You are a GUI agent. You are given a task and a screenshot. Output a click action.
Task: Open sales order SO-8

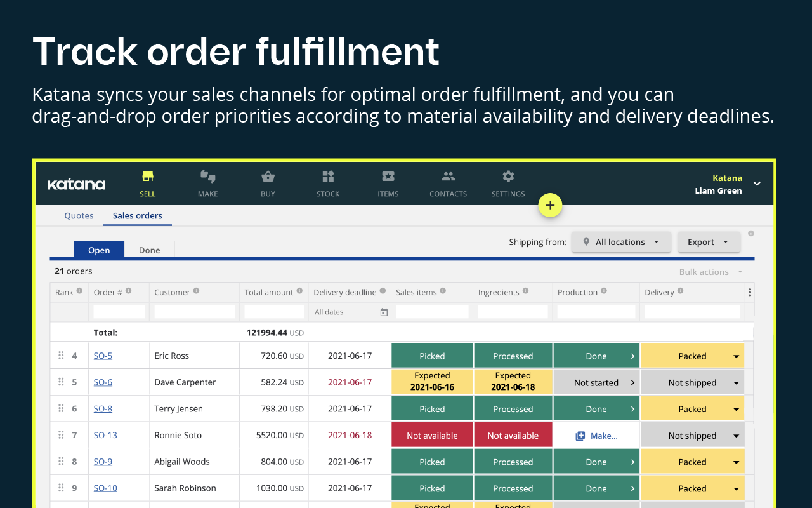coord(103,409)
